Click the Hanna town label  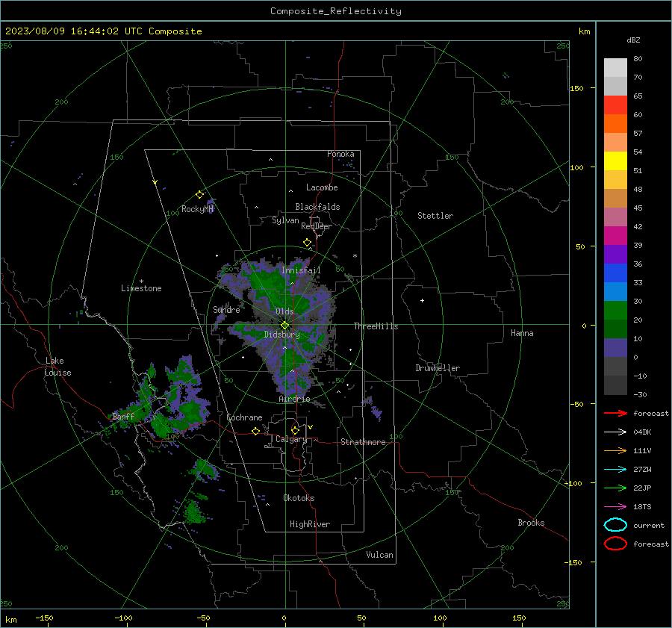[x=522, y=333]
